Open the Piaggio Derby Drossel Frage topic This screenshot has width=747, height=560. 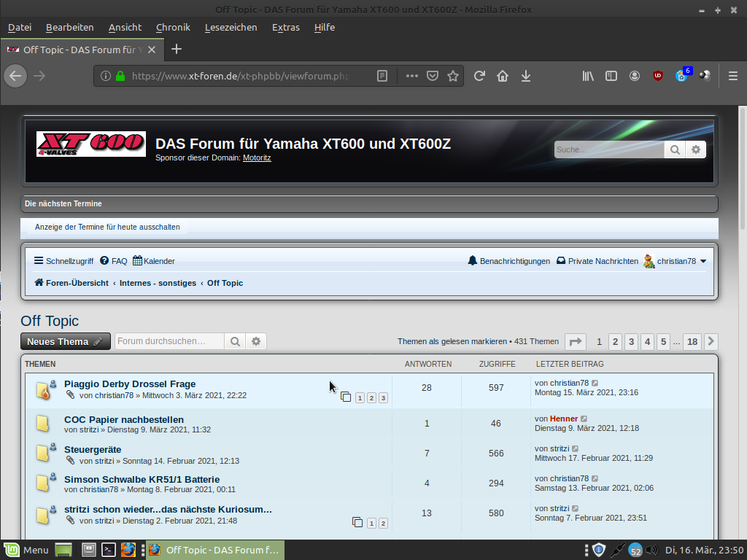click(130, 384)
